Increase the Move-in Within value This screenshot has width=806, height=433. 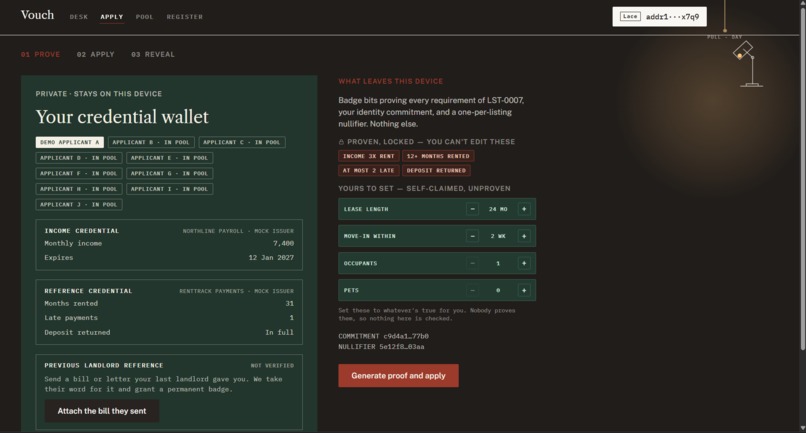click(x=524, y=236)
